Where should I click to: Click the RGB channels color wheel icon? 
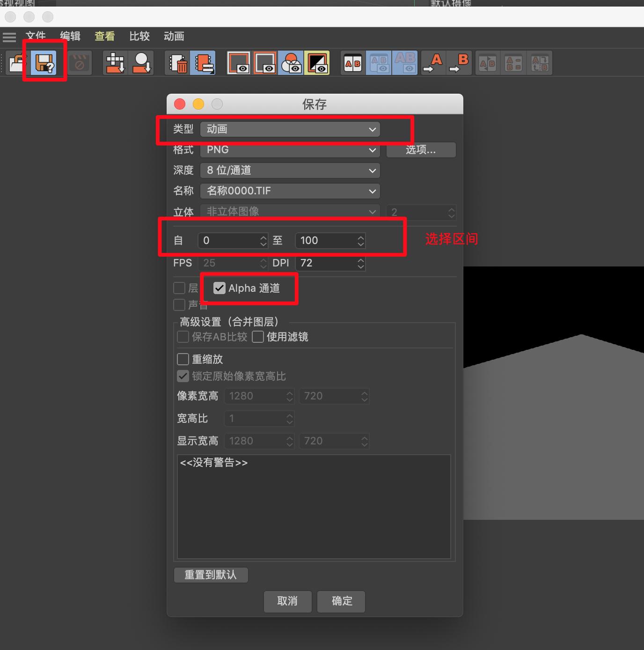pyautogui.click(x=291, y=63)
